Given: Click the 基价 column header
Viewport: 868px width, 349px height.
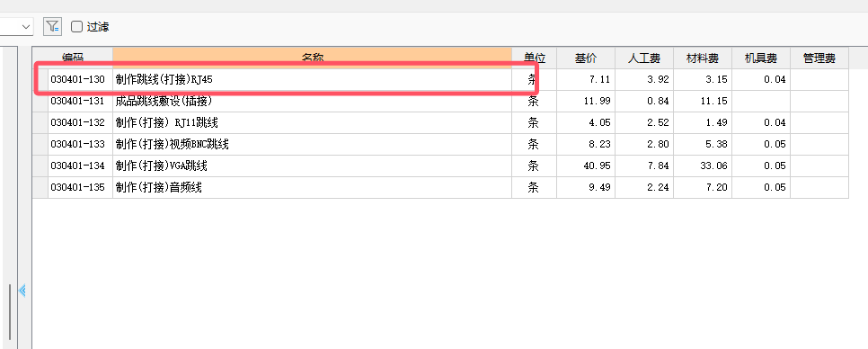Looking at the screenshot, I should (x=586, y=58).
